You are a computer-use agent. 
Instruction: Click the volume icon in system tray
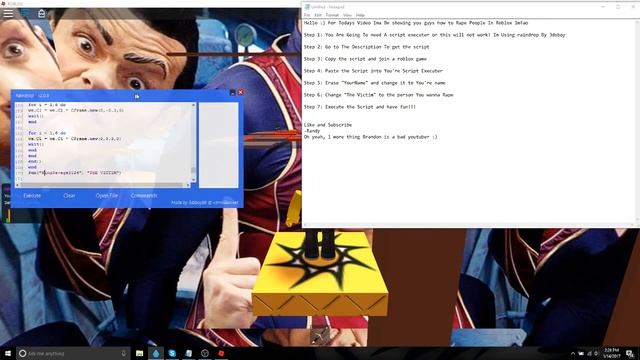(596, 353)
